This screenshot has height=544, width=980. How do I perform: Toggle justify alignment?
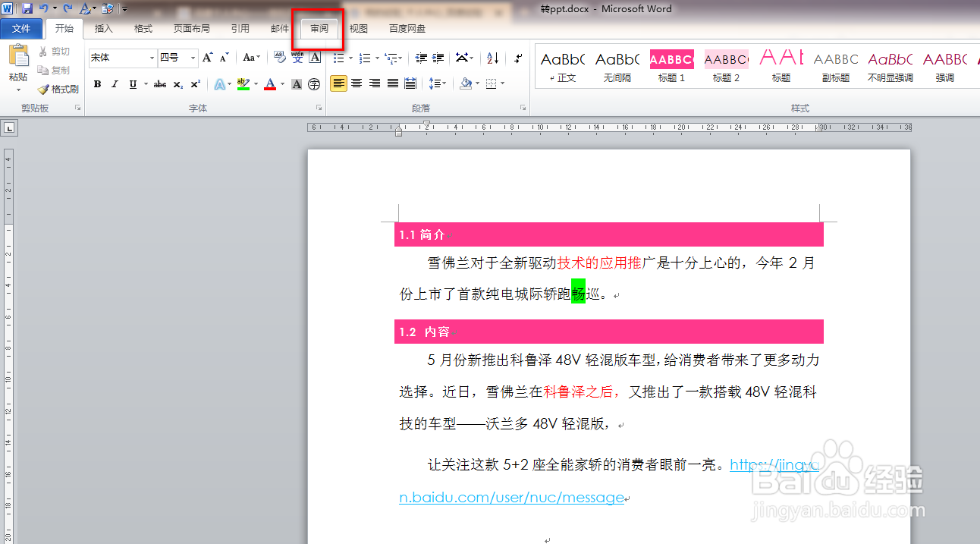(x=392, y=84)
